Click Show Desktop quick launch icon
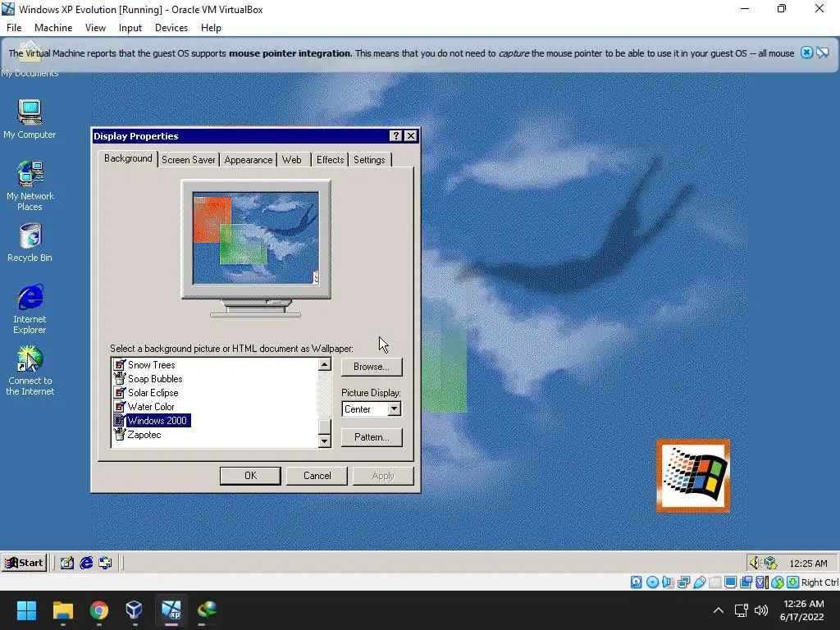840x630 pixels. 67,563
